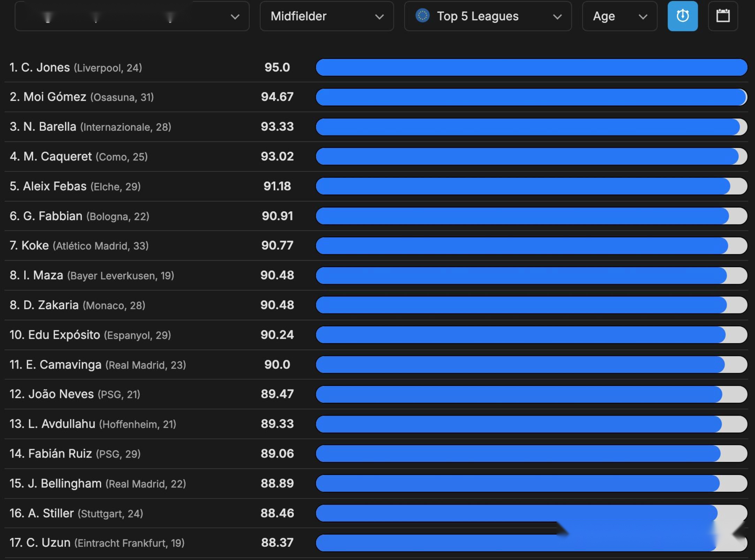This screenshot has width=755, height=560.
Task: Click N. Barella player name
Action: [x=50, y=127]
